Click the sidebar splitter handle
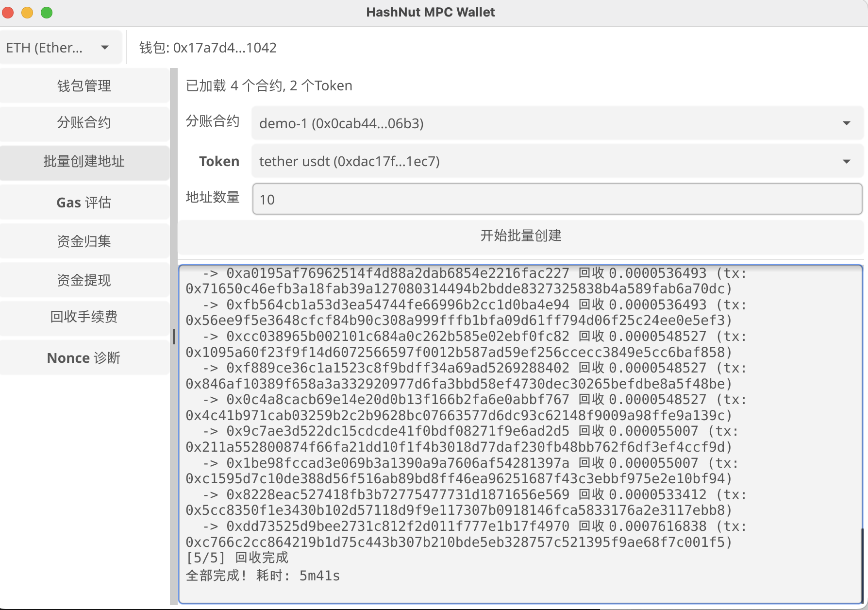868x610 pixels. pyautogui.click(x=174, y=337)
